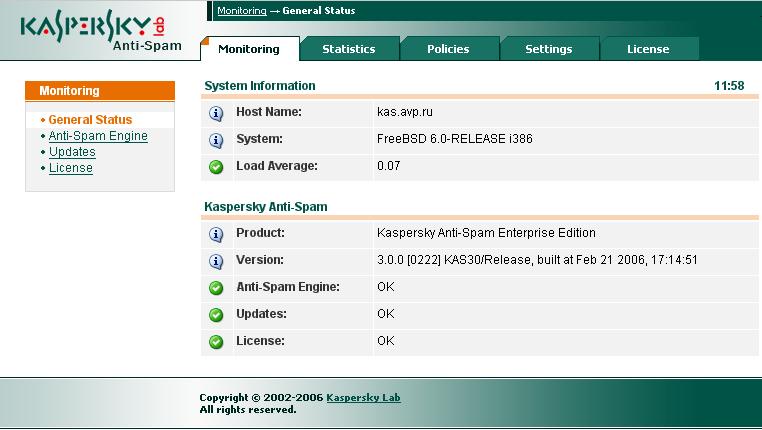Open Updates in the sidebar menu
Image resolution: width=762 pixels, height=430 pixels.
(72, 152)
